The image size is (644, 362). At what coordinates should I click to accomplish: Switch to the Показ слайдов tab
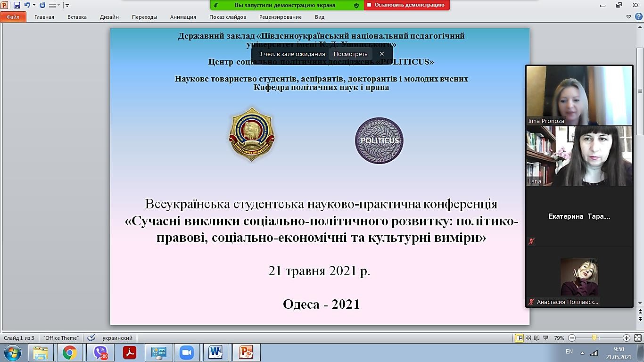coord(228,17)
